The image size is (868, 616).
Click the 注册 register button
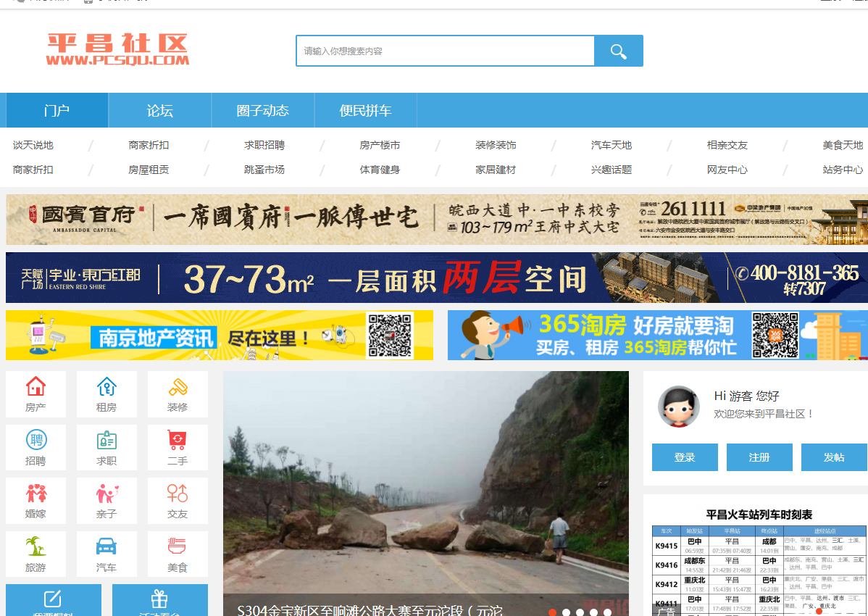click(759, 457)
